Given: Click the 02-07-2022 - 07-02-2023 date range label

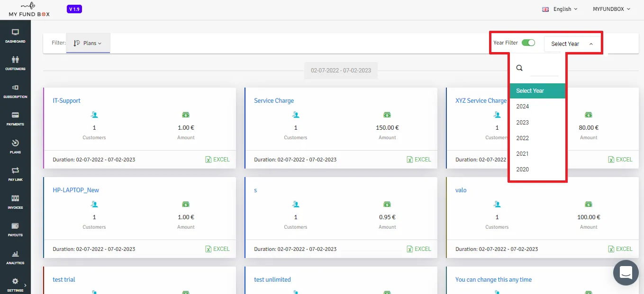Looking at the screenshot, I should coord(341,71).
